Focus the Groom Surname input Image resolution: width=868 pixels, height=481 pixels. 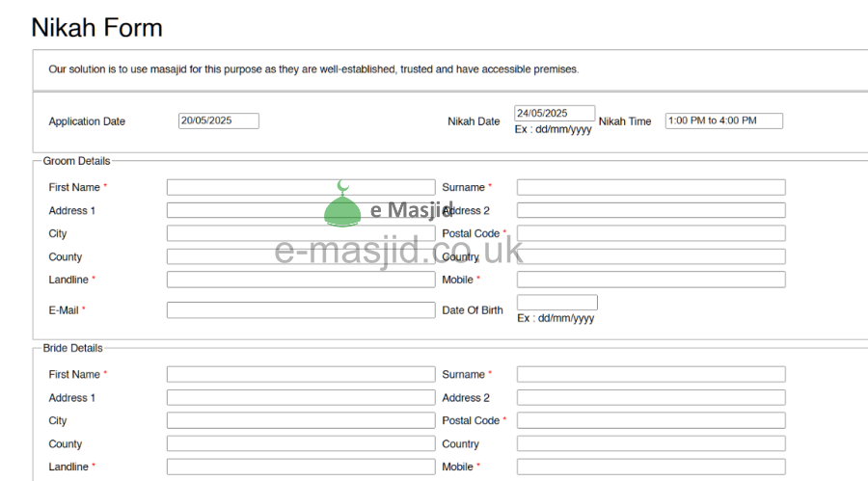point(651,187)
